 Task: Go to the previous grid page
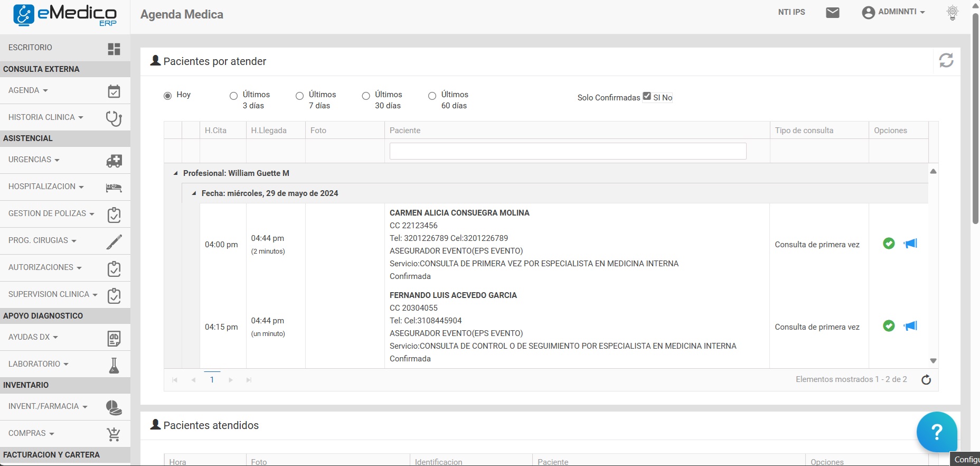[x=193, y=380]
